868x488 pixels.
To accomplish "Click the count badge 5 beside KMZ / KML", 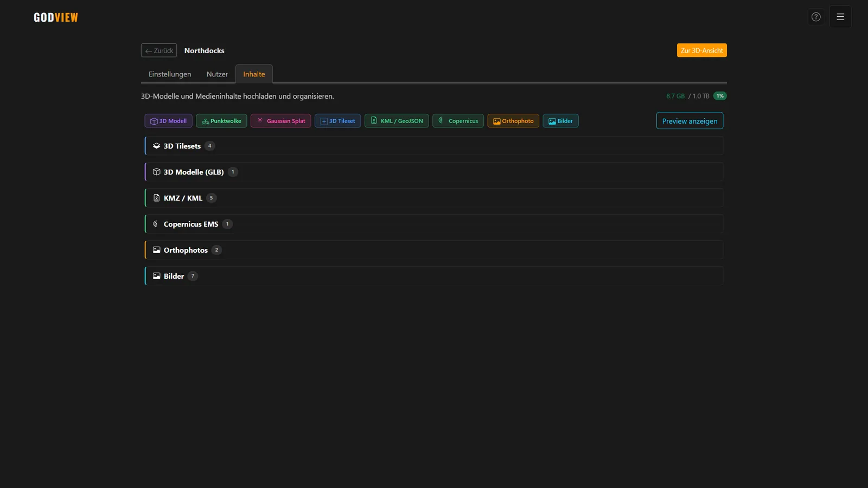I will pyautogui.click(x=212, y=198).
